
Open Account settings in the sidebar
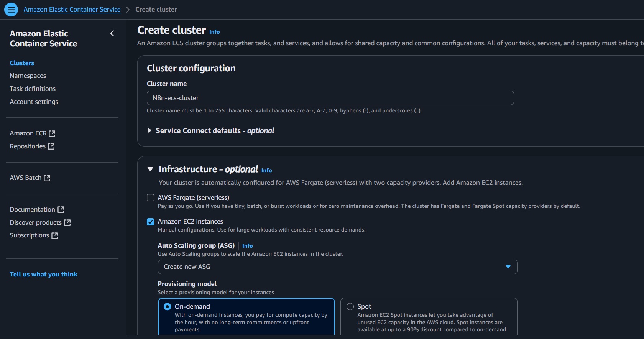point(34,102)
